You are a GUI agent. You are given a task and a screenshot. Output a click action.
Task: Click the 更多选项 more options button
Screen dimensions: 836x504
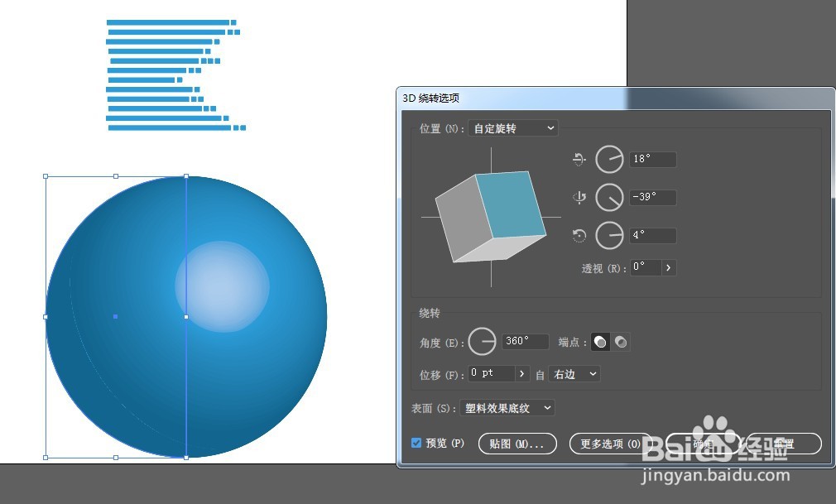coord(611,444)
